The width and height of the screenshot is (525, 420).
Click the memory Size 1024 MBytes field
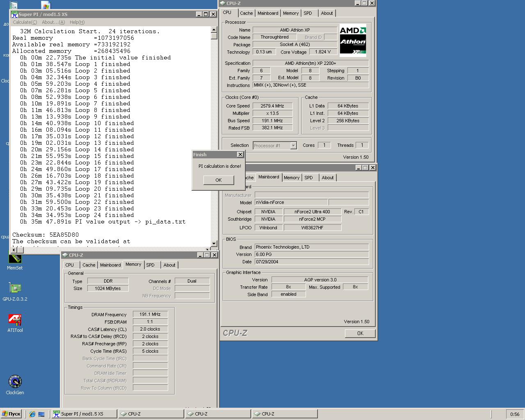tap(108, 289)
